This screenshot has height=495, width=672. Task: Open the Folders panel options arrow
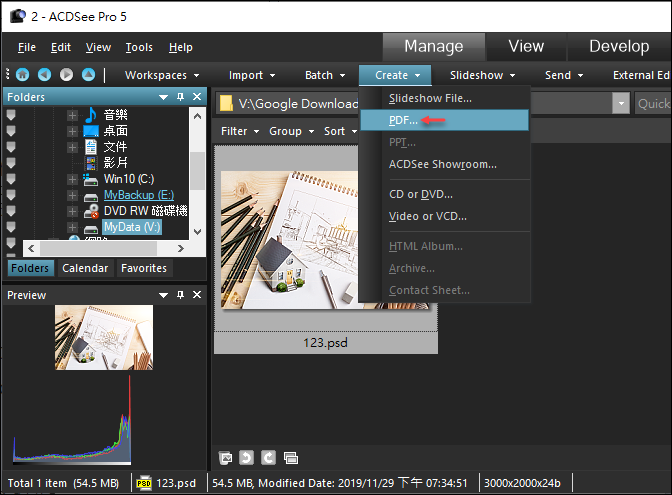coord(163,97)
